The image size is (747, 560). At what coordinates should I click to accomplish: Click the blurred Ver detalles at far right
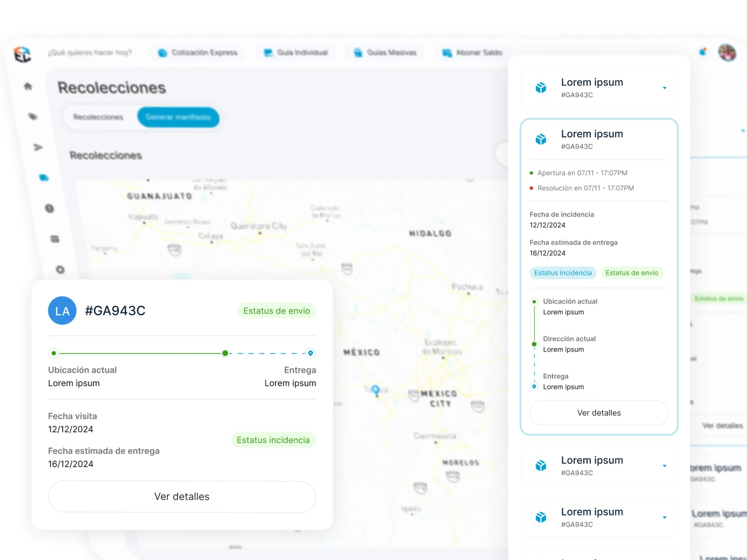tap(722, 425)
